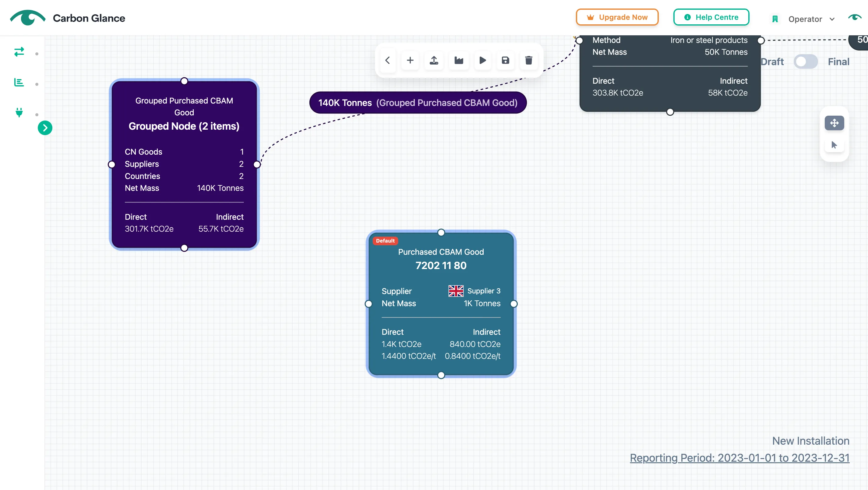The image size is (868, 490).
Task: Select the Grouped Node (2 items) card
Action: tap(184, 164)
